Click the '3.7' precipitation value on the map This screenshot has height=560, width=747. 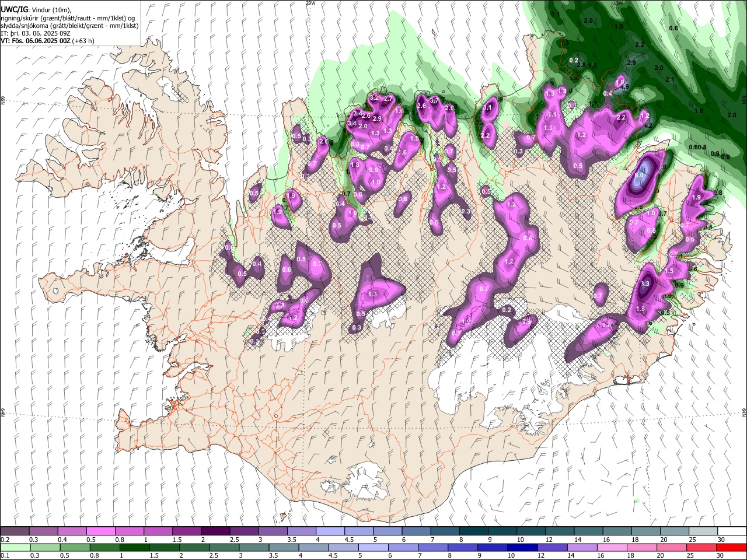pos(434,101)
